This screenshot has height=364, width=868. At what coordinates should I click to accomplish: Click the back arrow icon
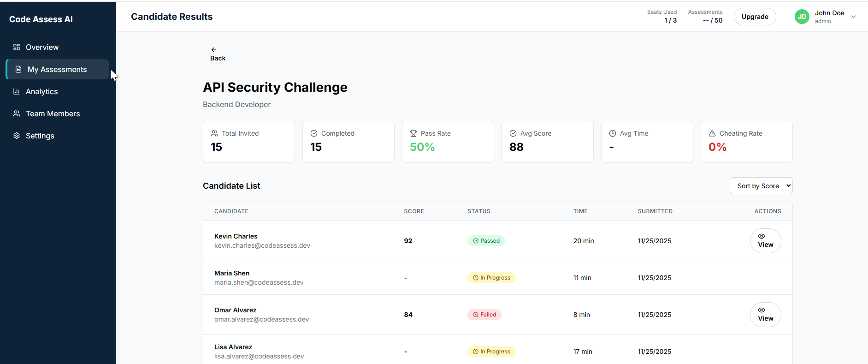click(x=213, y=50)
